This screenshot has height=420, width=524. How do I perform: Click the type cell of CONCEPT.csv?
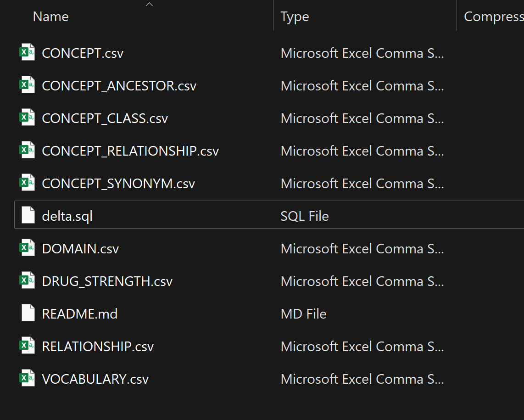362,53
